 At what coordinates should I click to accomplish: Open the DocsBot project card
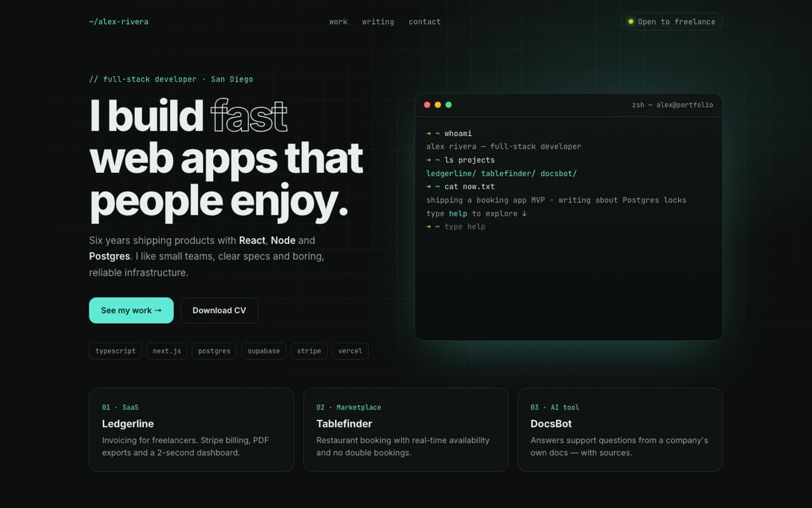tap(620, 430)
